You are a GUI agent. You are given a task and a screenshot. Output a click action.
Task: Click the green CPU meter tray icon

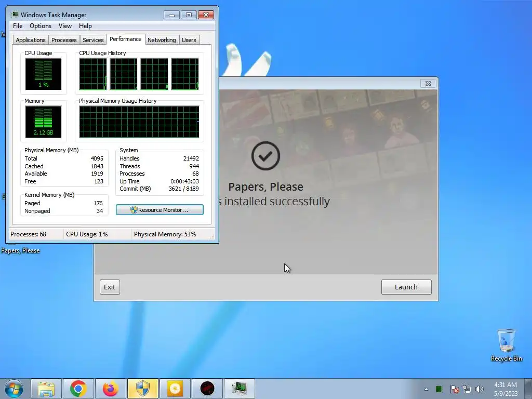click(x=439, y=389)
